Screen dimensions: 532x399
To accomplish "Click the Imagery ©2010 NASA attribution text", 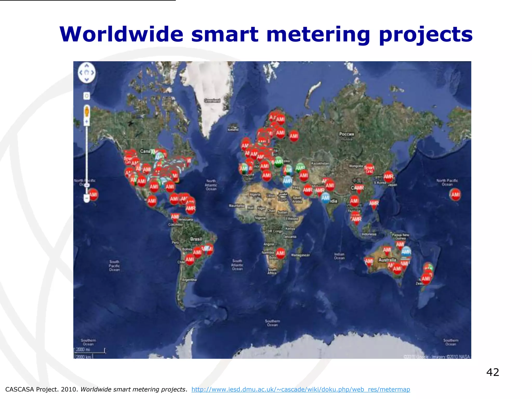I will (x=451, y=357).
